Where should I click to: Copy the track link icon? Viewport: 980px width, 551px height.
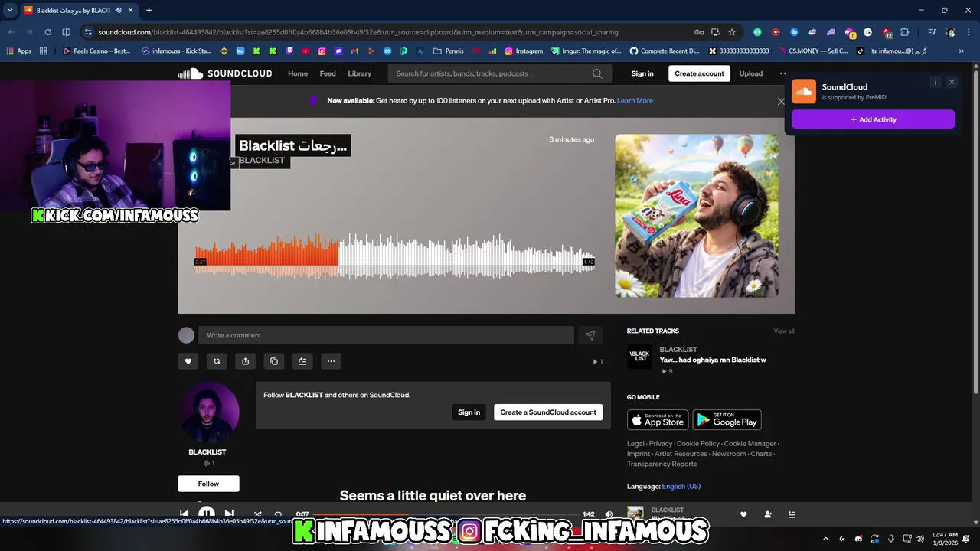tap(274, 361)
